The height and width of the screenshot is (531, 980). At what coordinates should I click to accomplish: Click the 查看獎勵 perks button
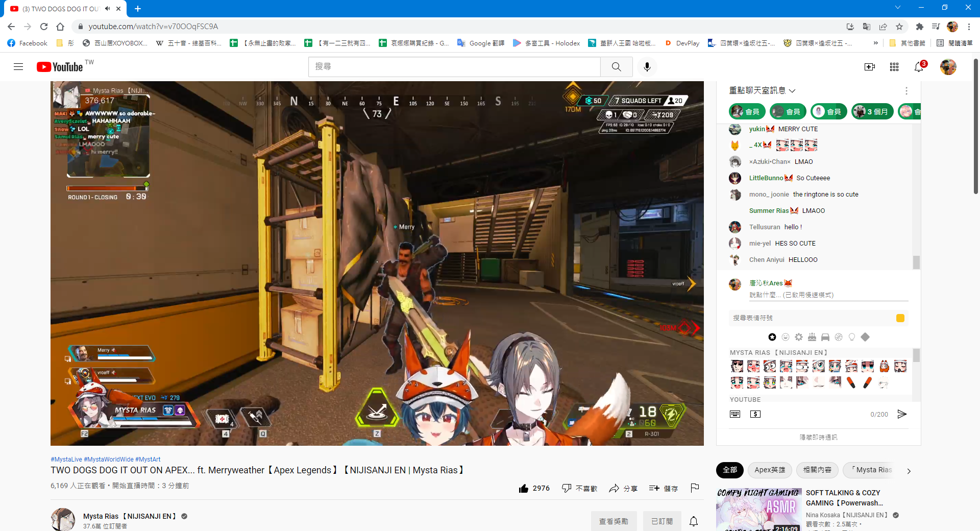[614, 521]
